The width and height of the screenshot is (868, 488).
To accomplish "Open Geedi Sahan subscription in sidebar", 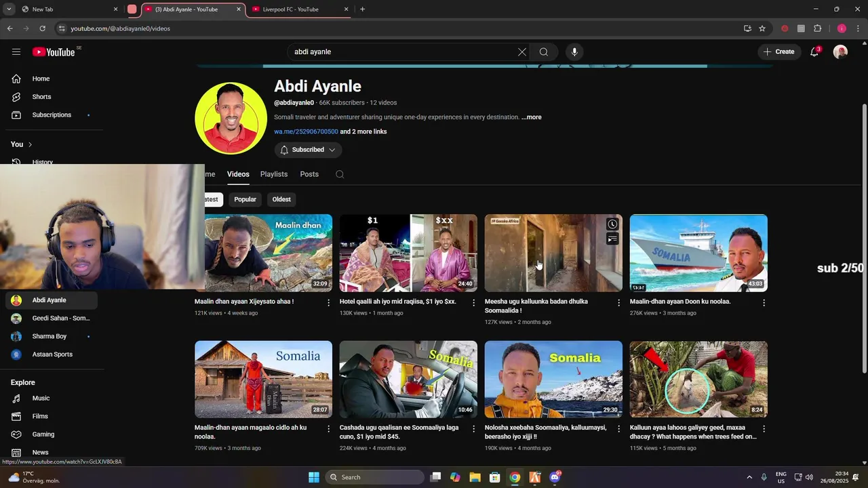I will pyautogui.click(x=52, y=319).
